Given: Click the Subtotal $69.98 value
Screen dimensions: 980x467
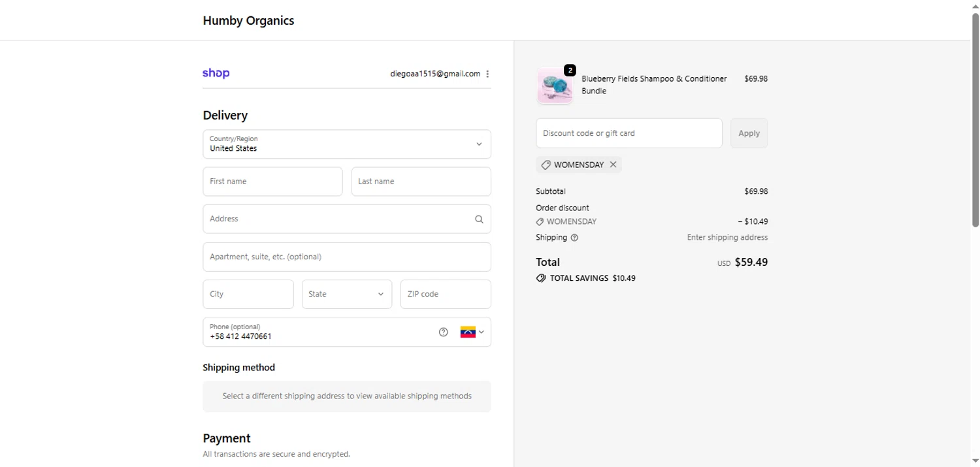Looking at the screenshot, I should [756, 191].
